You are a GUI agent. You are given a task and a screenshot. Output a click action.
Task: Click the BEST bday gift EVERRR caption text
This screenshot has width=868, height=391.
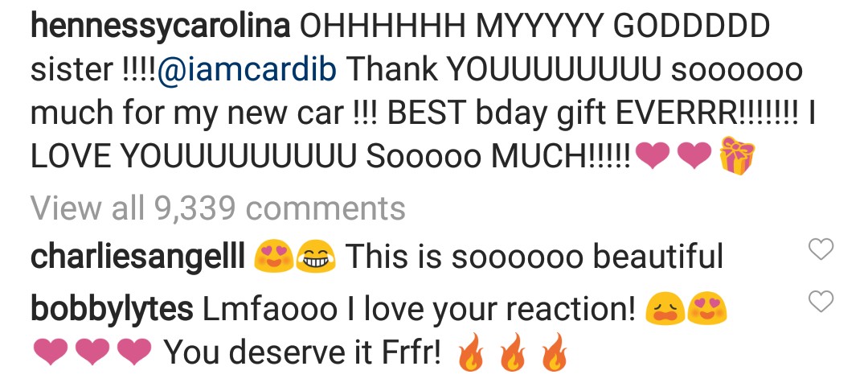click(x=593, y=114)
